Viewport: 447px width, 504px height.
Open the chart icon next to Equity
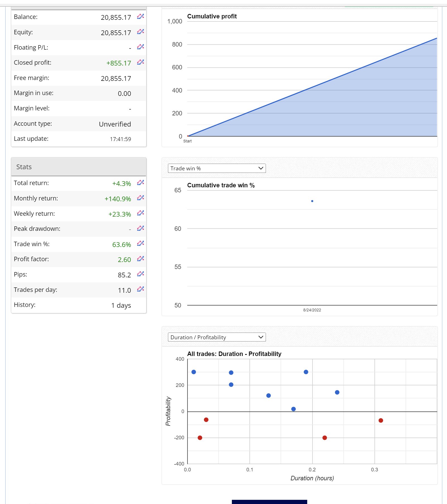[140, 32]
